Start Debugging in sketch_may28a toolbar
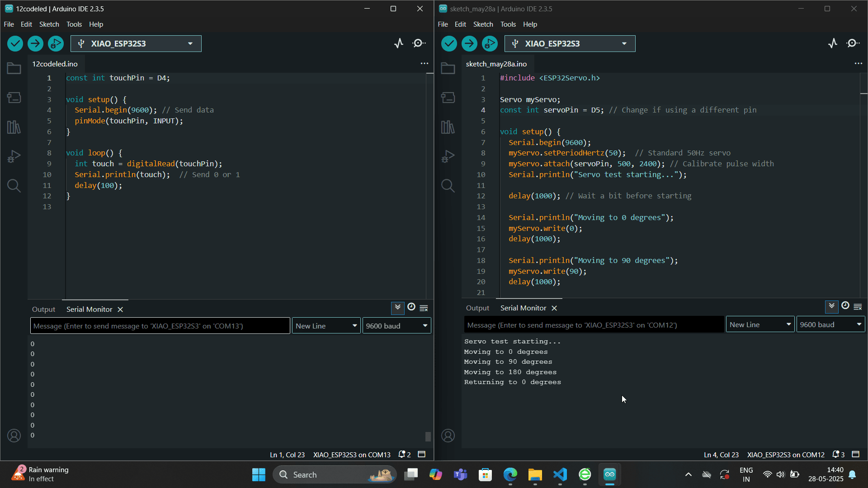868x488 pixels. coord(490,43)
